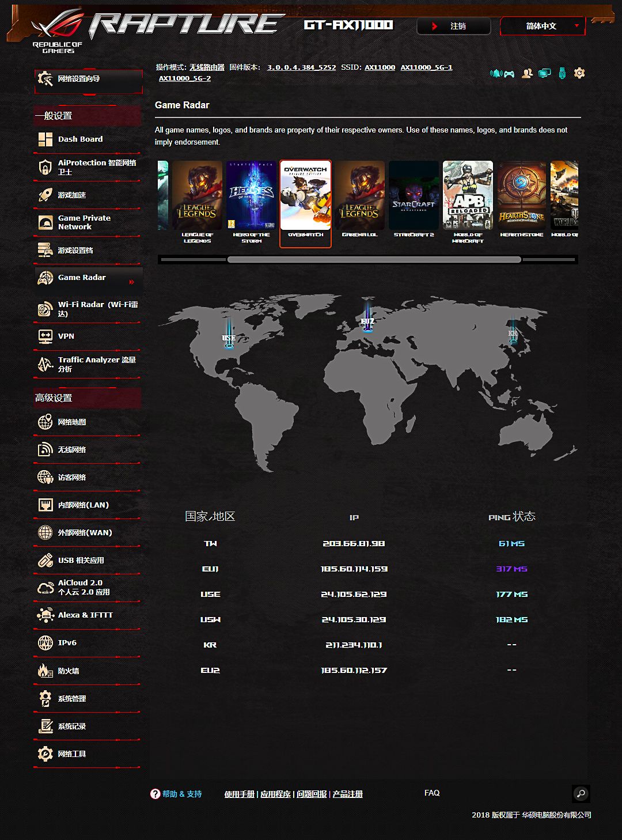Click the 注销 logout button
This screenshot has width=622, height=840.
click(x=453, y=26)
